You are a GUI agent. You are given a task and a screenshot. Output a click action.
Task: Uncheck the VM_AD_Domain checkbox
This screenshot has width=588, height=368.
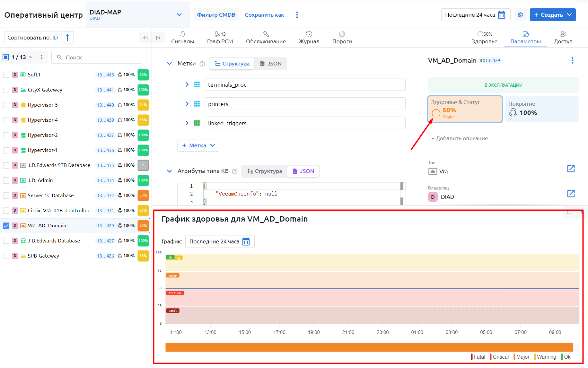tap(6, 226)
